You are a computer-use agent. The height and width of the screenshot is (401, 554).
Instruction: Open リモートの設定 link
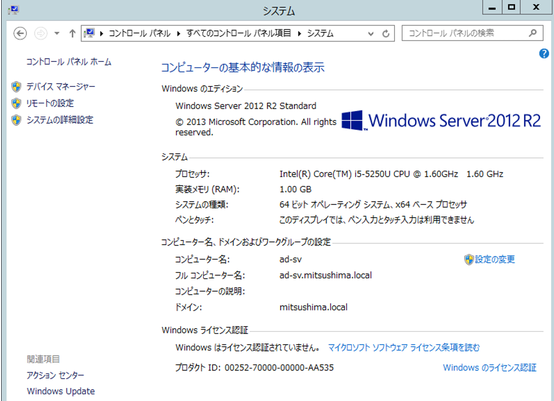point(50,103)
